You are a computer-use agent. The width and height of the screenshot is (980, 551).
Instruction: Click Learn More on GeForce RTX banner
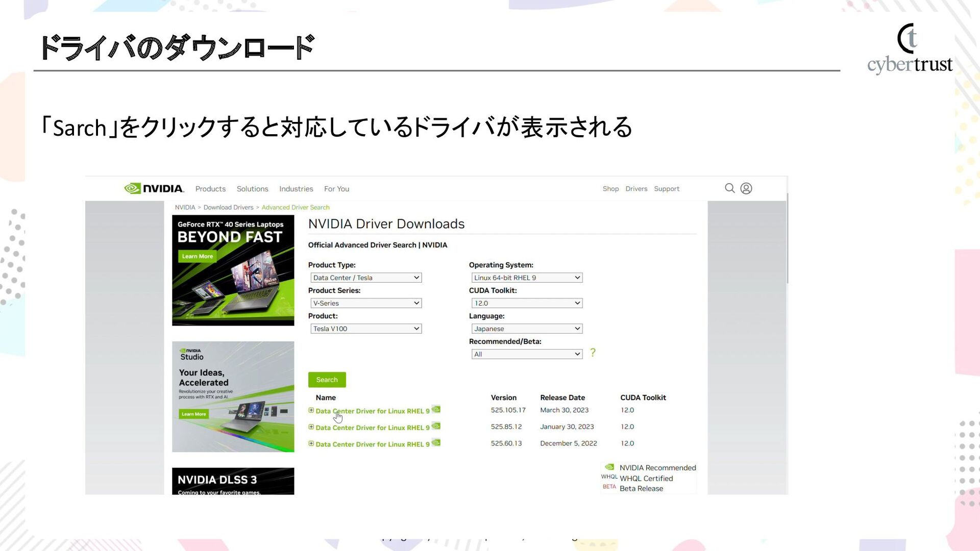tap(197, 256)
